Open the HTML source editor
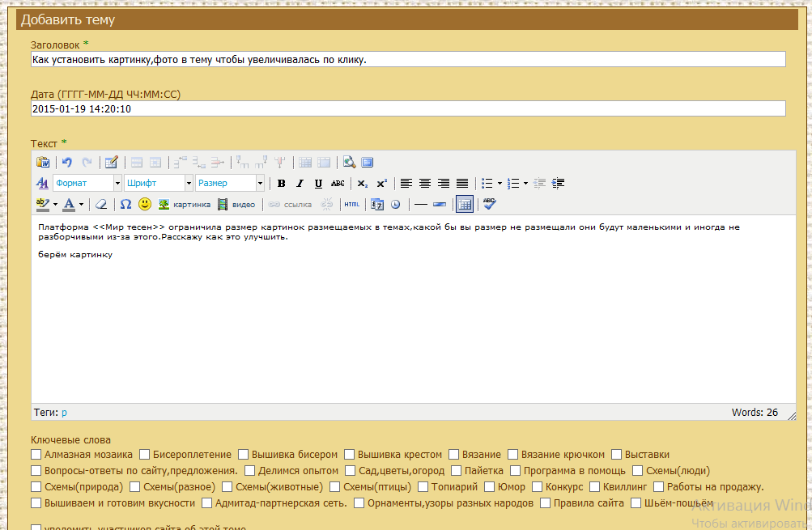Screen dimensions: 812x530 351,204
